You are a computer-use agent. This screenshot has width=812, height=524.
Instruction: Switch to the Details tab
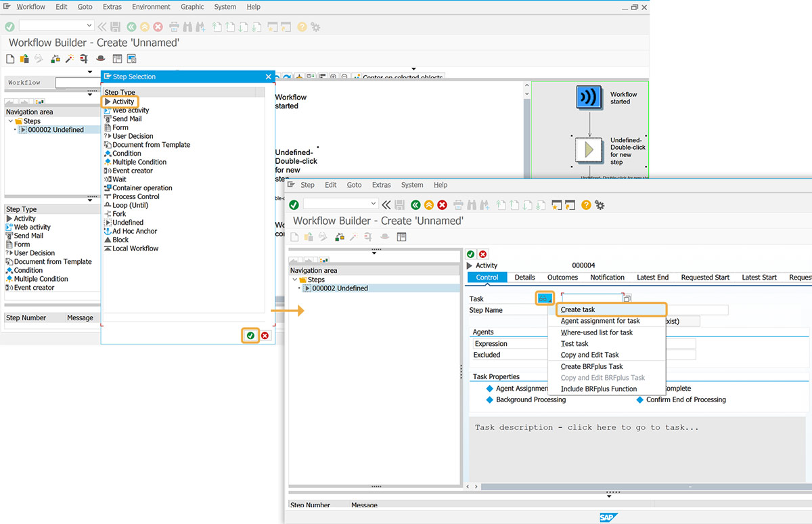(x=524, y=277)
